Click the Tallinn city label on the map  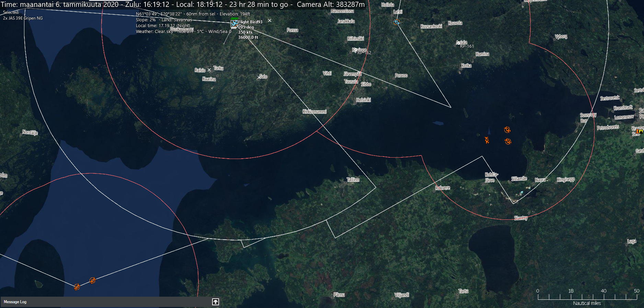tap(353, 180)
